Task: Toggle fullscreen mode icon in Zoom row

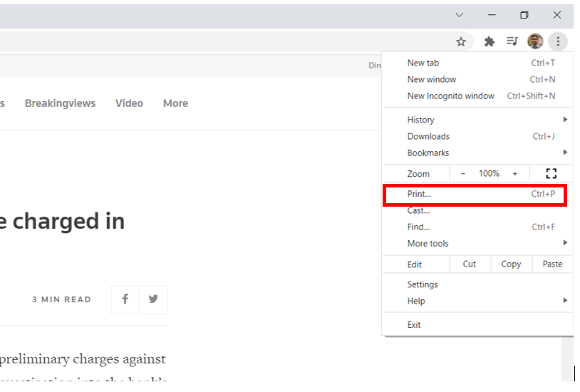Action: click(x=550, y=173)
